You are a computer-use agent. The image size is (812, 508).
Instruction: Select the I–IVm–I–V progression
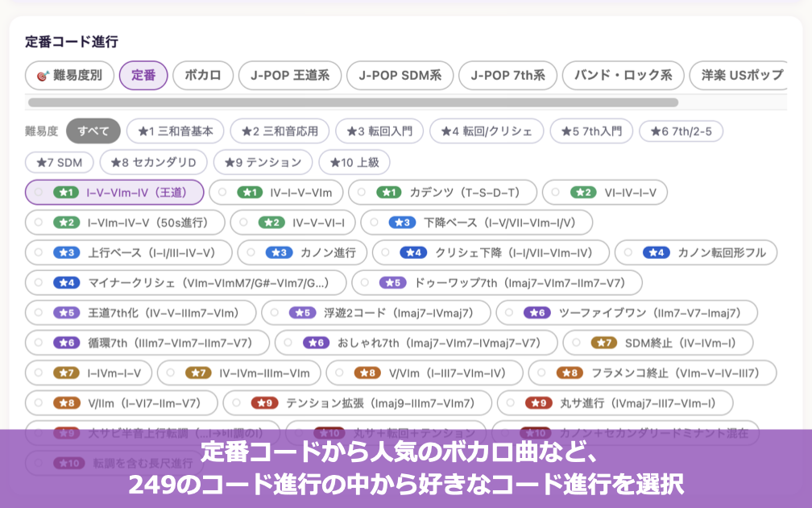click(89, 373)
